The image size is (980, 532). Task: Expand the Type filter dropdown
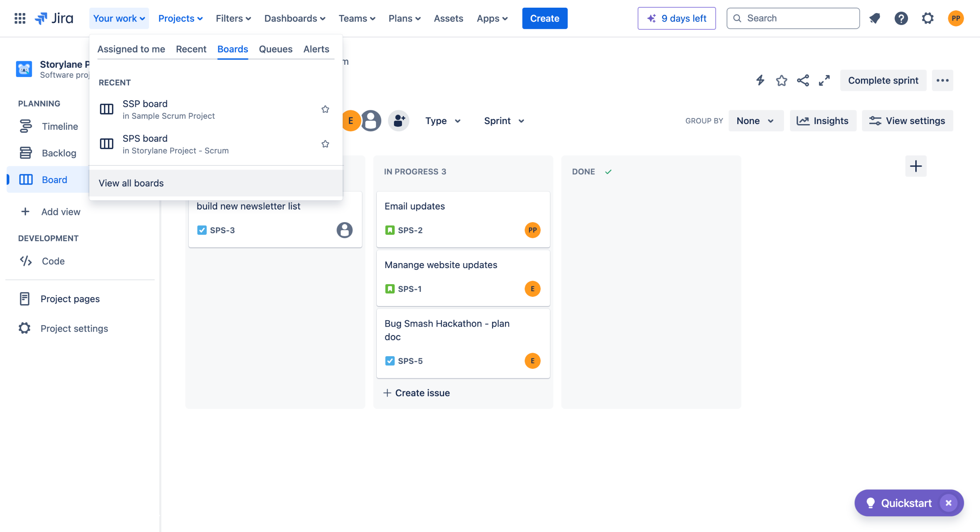click(x=443, y=121)
